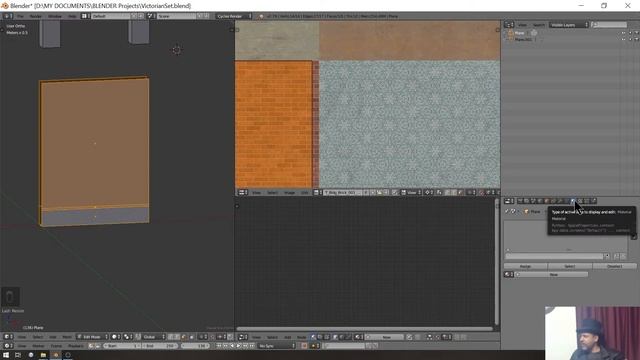Open the Add menu in 3D viewport header

(x=52, y=337)
